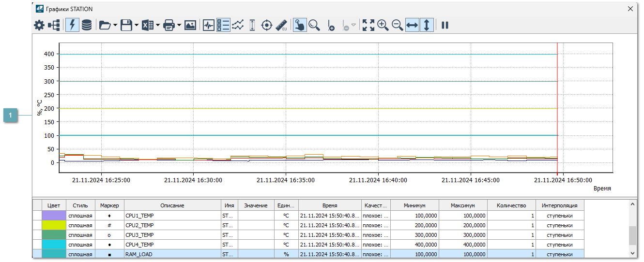This screenshot has height=262, width=644.
Task: Toggle the legend list view button
Action: pos(223,25)
